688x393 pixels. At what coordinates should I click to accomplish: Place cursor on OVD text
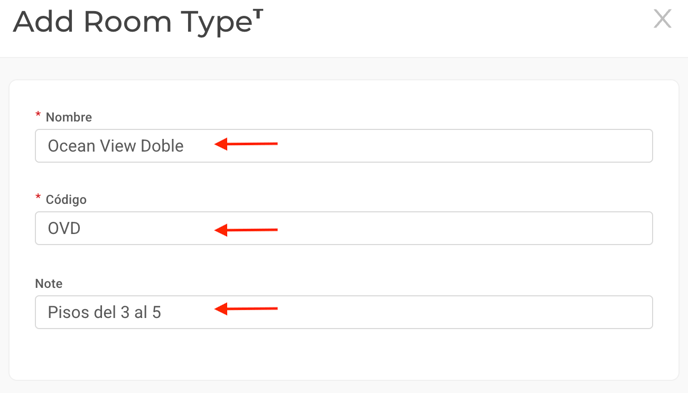click(x=64, y=228)
